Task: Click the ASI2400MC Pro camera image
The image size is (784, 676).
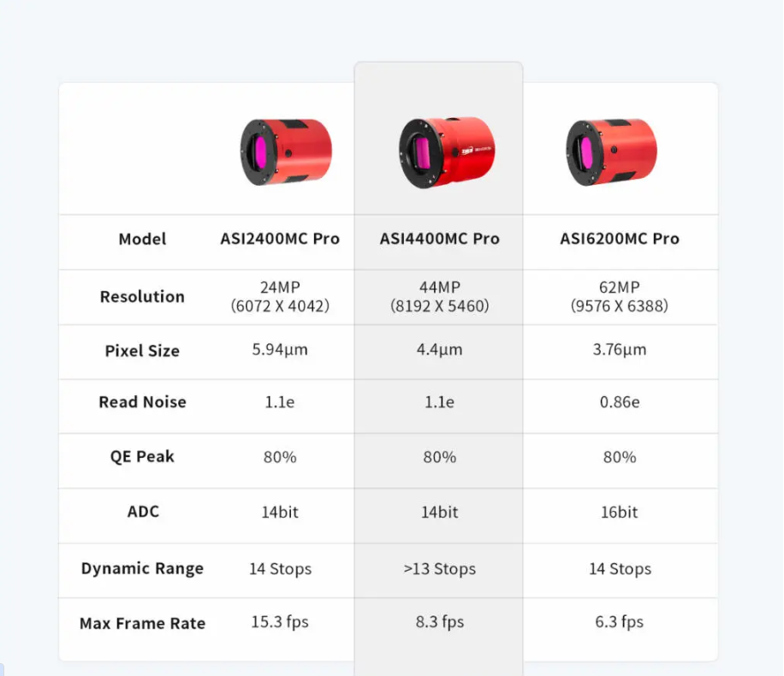Action: [x=285, y=151]
